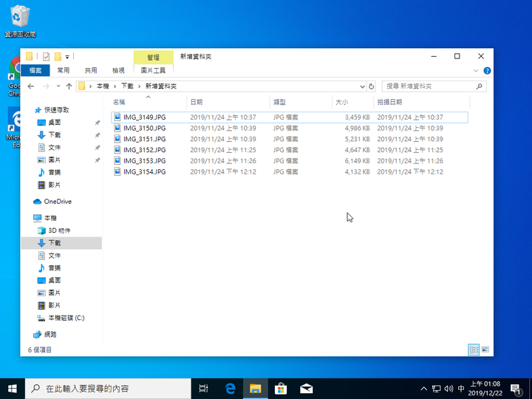532x399 pixels.
Task: Click the search magnifier icon
Action: pos(479,86)
